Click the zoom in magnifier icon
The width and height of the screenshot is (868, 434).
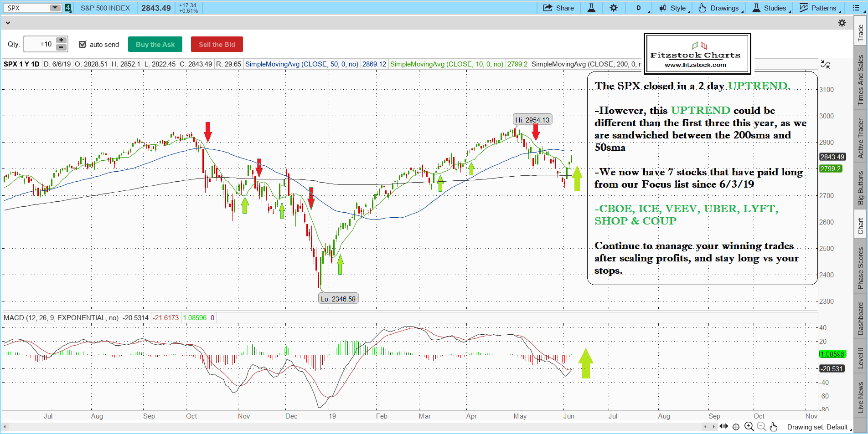click(749, 427)
